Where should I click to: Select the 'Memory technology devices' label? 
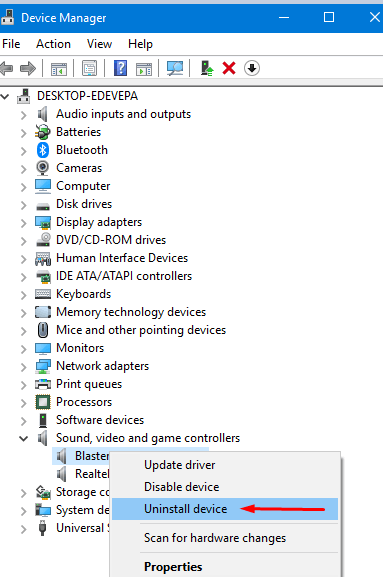click(x=131, y=312)
